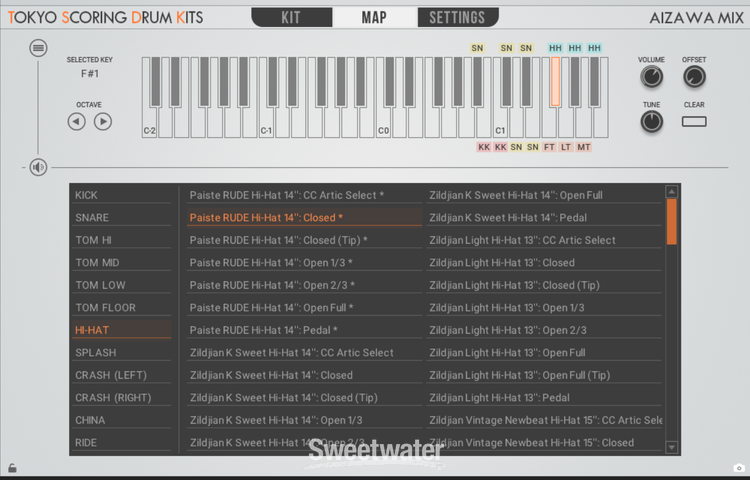Select the KICK category
The width and height of the screenshot is (750, 480).
pyautogui.click(x=121, y=195)
